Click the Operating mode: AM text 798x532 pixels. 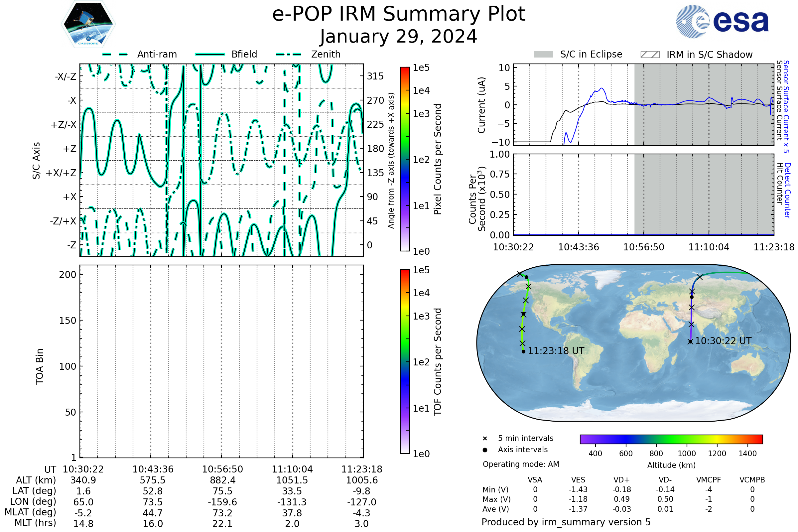[x=521, y=464]
